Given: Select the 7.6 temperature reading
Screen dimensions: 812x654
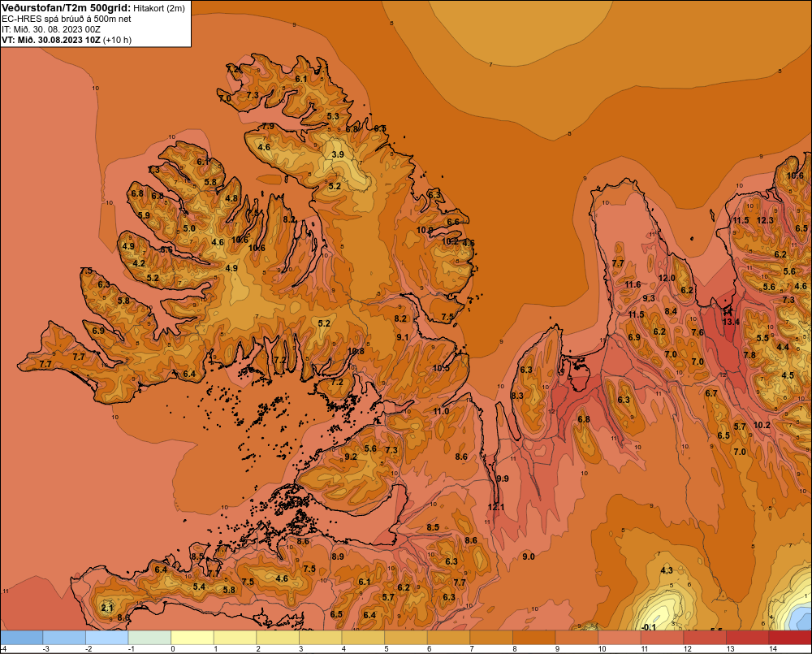Looking at the screenshot, I should [x=698, y=332].
